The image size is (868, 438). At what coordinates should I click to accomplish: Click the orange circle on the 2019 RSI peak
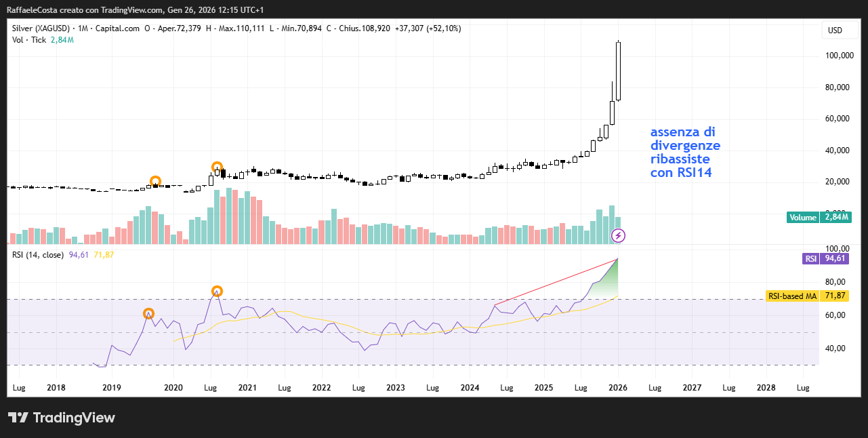coord(148,314)
